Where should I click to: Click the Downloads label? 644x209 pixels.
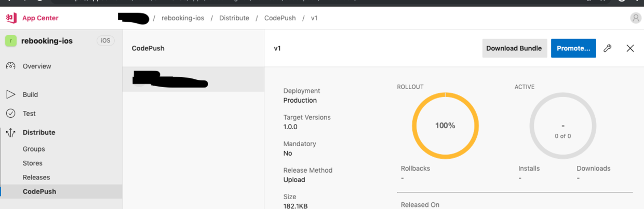pos(594,169)
